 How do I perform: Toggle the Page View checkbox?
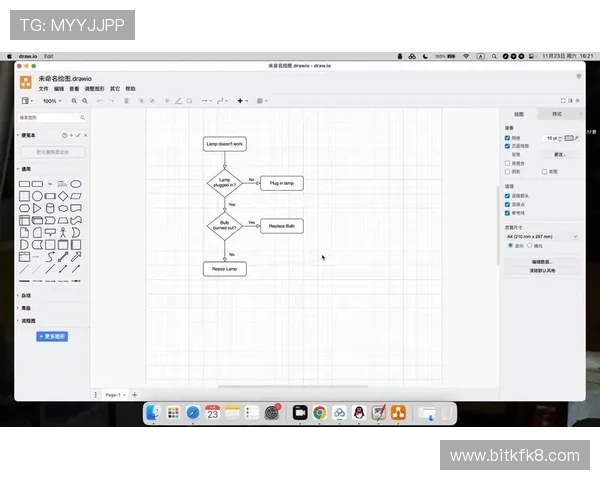tap(507, 146)
